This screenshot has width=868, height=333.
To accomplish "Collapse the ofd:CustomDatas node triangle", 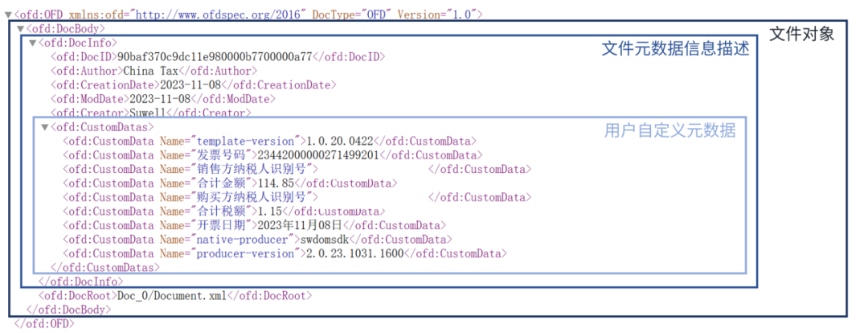I will coord(45,127).
